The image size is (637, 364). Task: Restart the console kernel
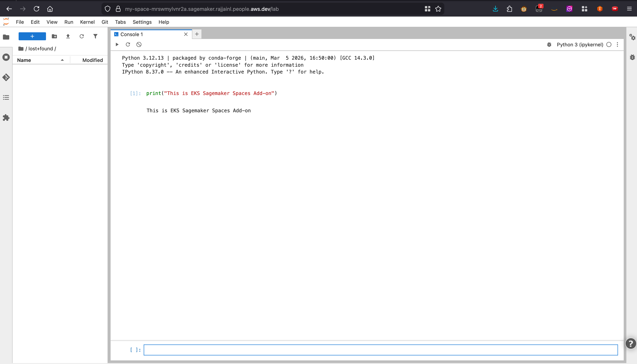(128, 44)
